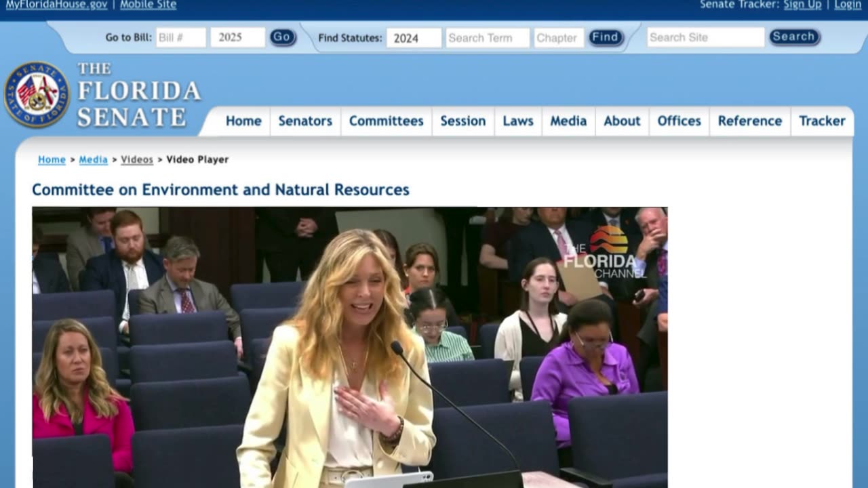The image size is (868, 488).
Task: Click the Media breadcrumb link
Action: (94, 159)
